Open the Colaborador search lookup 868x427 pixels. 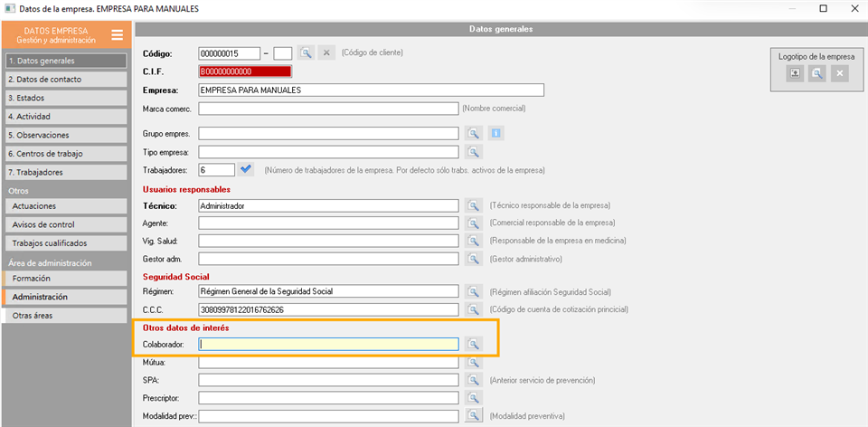click(474, 344)
